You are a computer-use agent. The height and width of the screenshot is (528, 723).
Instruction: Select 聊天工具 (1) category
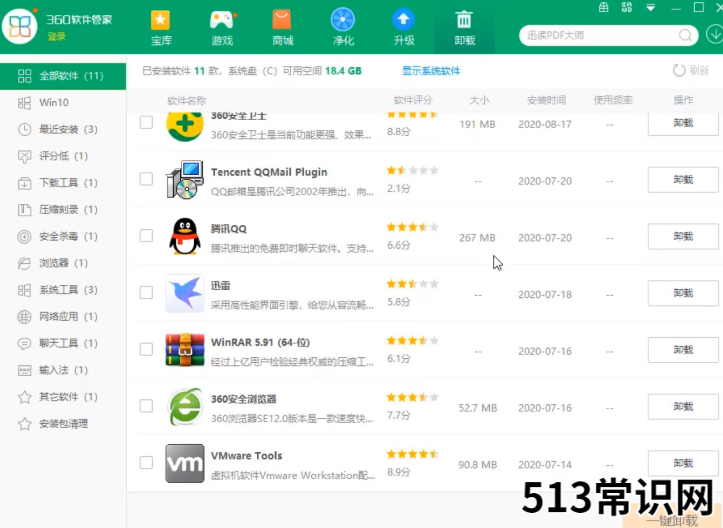tap(63, 343)
